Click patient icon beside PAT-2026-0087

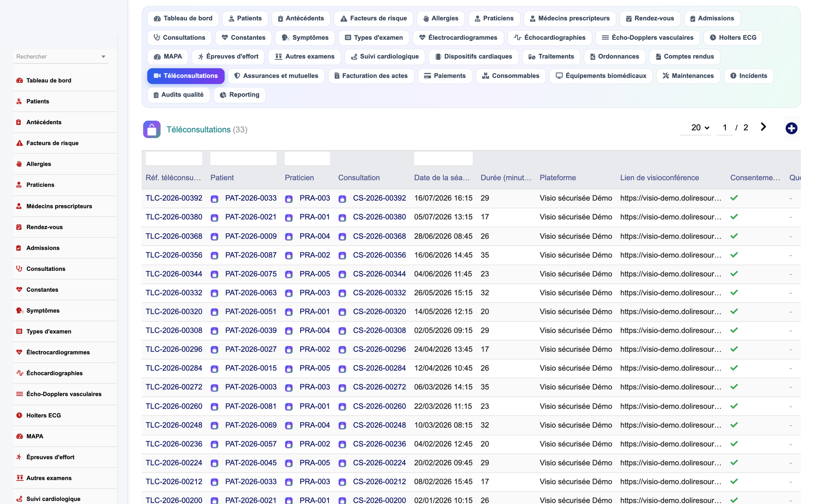pos(214,256)
